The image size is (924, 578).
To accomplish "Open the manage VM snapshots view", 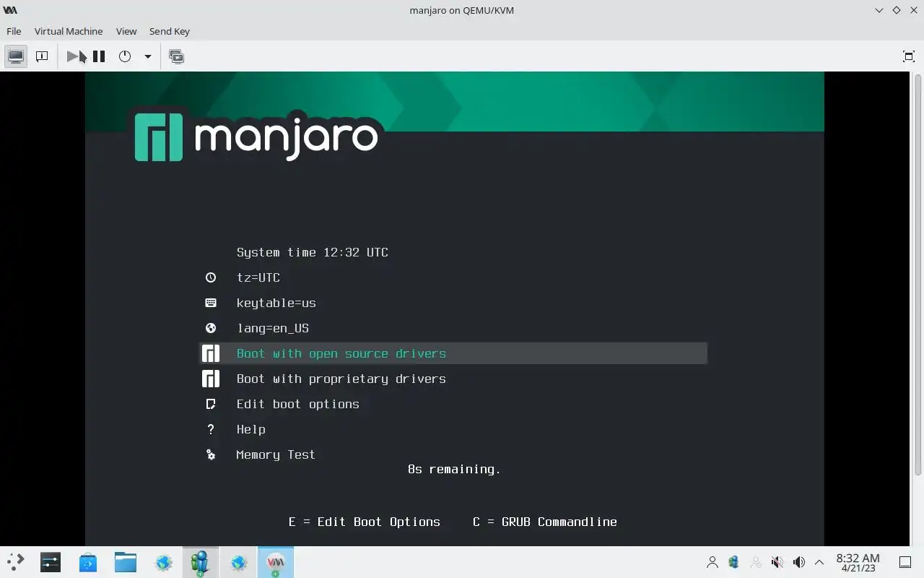I will 176,56.
